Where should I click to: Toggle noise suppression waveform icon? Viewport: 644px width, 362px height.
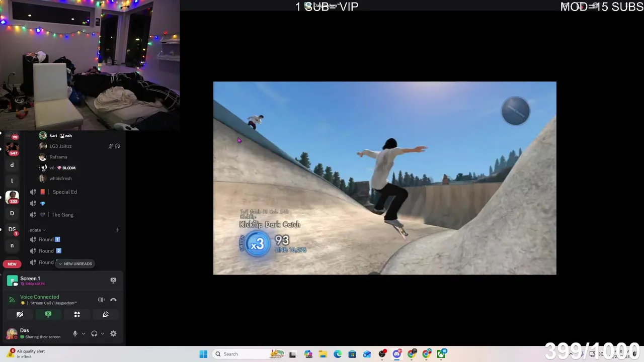click(x=101, y=300)
